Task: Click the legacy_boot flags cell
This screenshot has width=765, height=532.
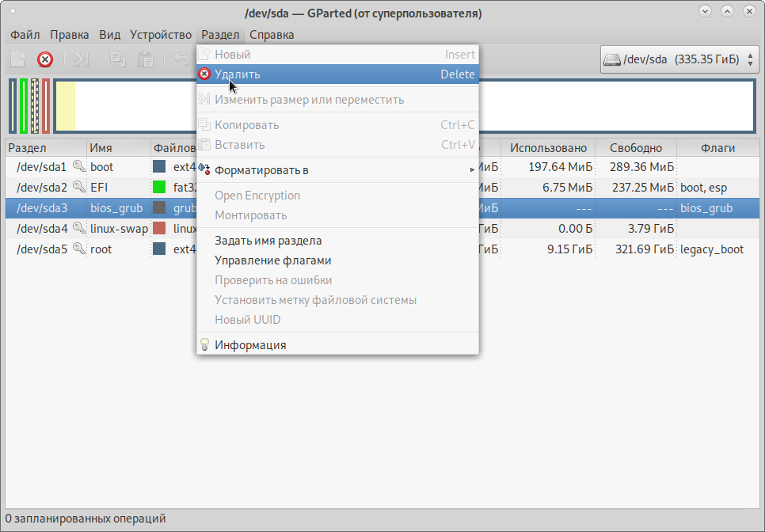Action: (x=712, y=249)
